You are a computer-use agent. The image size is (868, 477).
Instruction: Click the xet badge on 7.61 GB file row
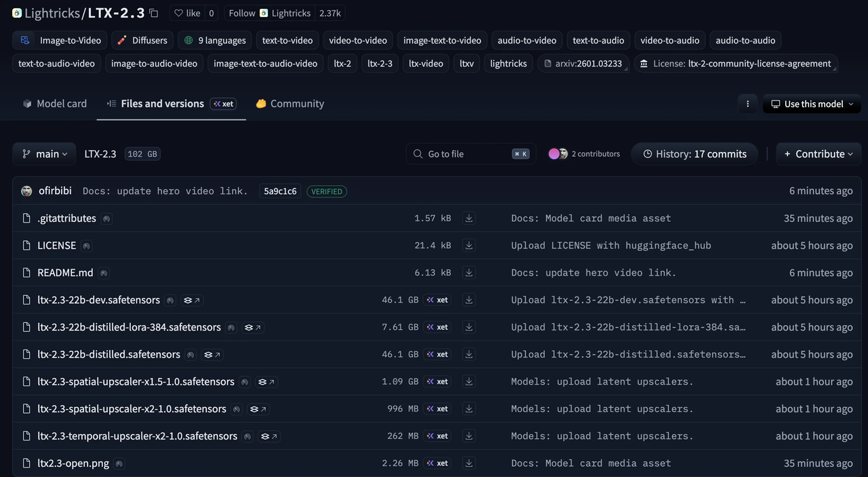coord(437,327)
